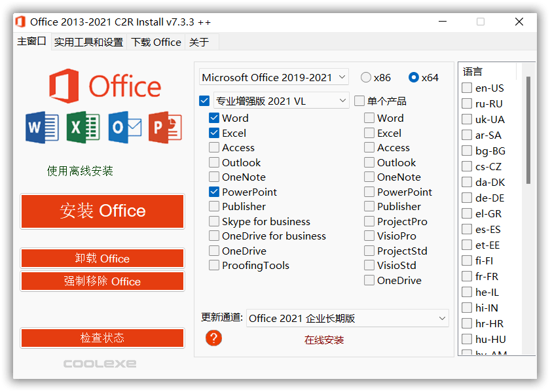Check OneNote in single products column

click(369, 177)
